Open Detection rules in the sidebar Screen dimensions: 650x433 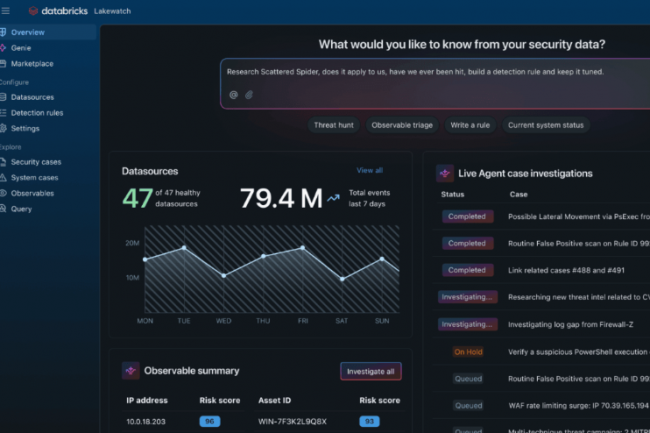(36, 113)
